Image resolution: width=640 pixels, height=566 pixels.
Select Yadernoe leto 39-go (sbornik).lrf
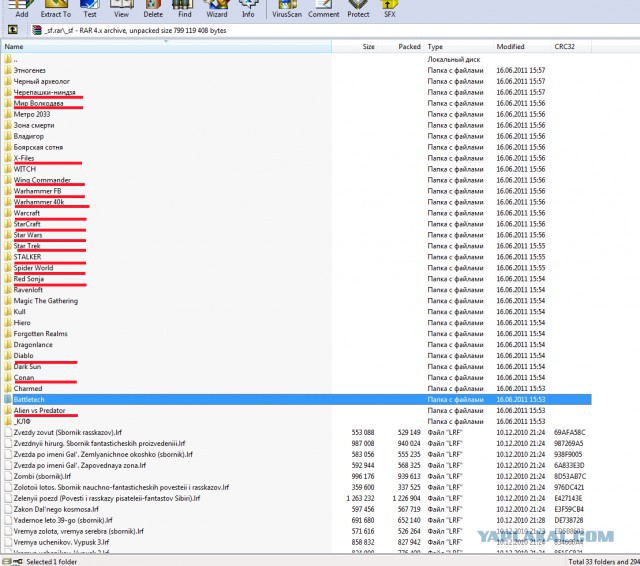coord(297,521)
